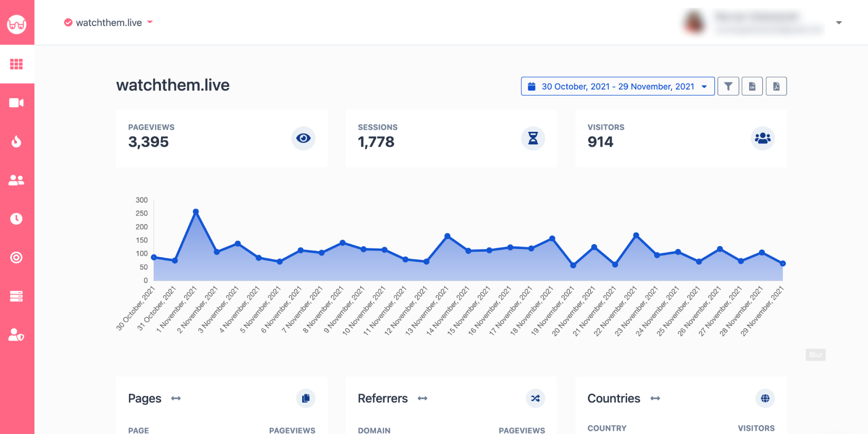Click the server stack icon in the sidebar
The width and height of the screenshot is (868, 434).
point(17,296)
